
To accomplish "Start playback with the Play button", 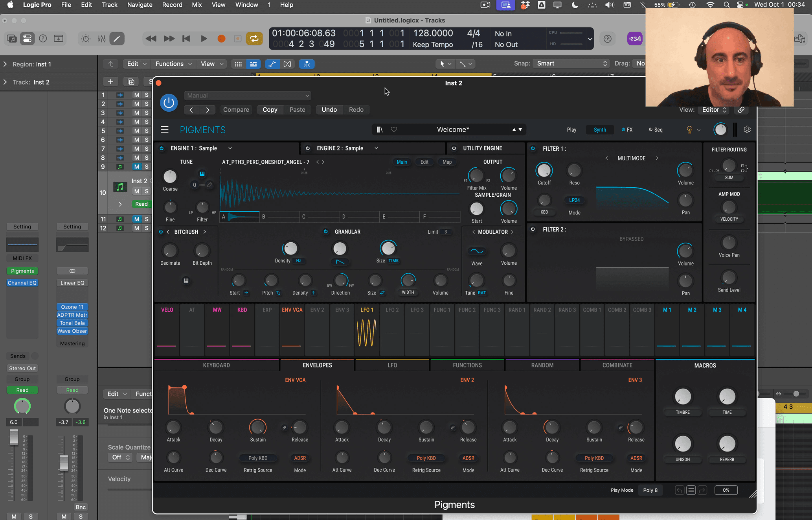I will 204,39.
